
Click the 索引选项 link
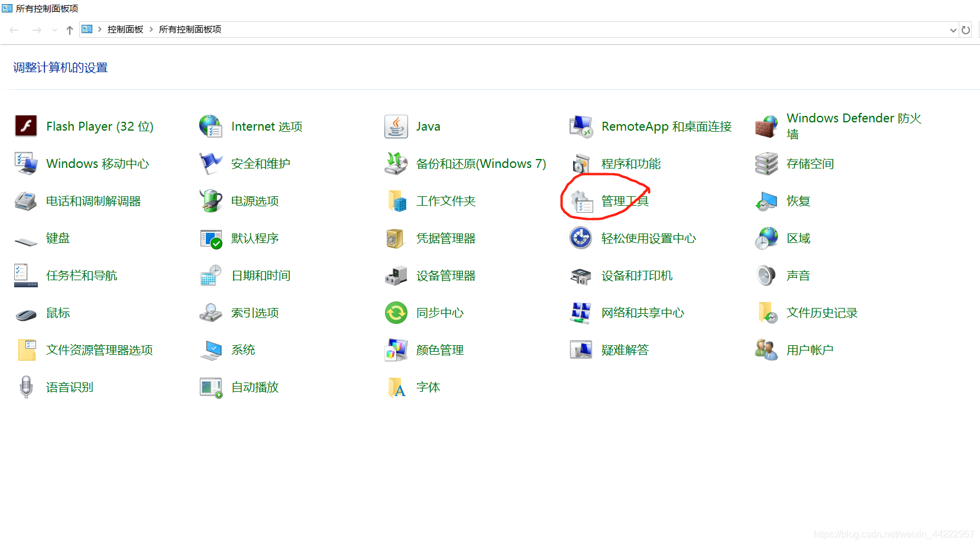[255, 313]
